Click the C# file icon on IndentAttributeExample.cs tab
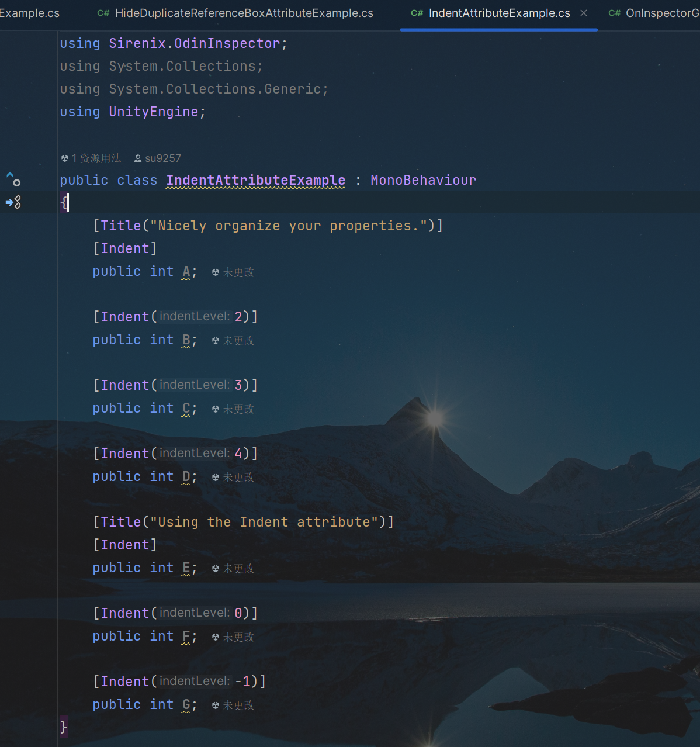The image size is (700, 747). tap(417, 13)
